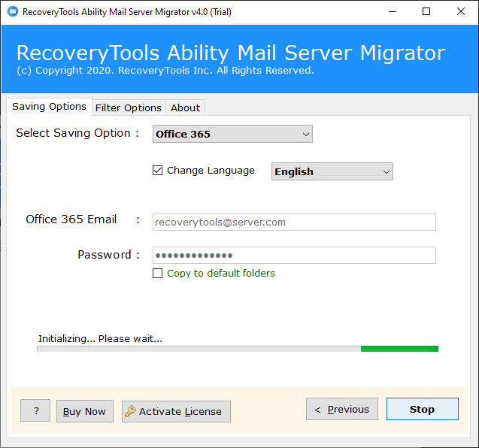The height and width of the screenshot is (448, 479).
Task: Click the Buy Now button
Action: click(85, 411)
